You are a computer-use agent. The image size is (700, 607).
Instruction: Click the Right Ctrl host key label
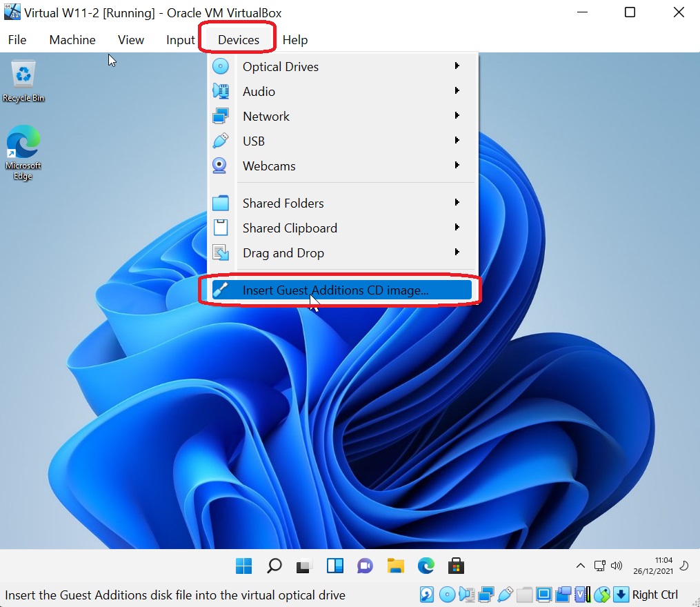[655, 595]
